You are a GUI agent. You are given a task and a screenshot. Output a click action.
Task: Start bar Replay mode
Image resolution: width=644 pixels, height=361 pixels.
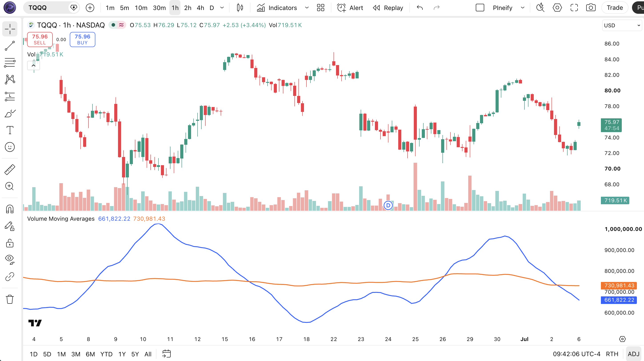pos(388,8)
